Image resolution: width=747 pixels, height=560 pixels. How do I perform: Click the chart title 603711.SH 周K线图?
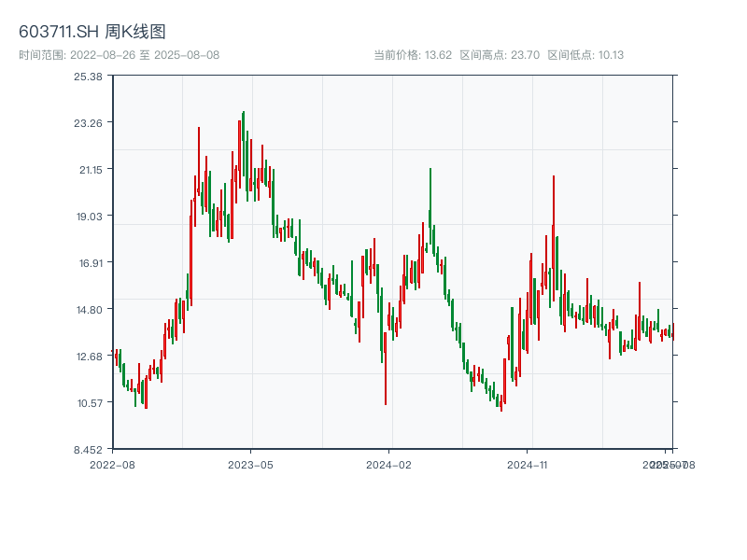click(92, 32)
